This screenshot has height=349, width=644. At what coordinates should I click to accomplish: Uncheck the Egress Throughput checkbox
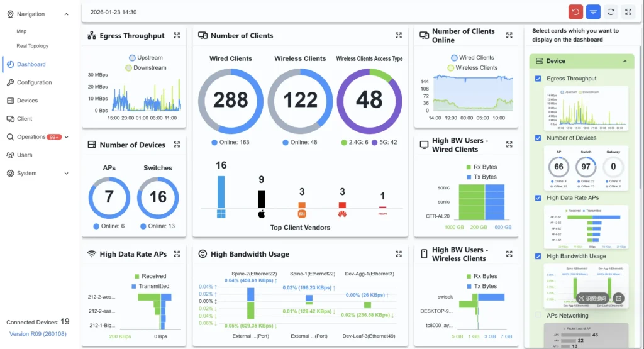pyautogui.click(x=538, y=79)
